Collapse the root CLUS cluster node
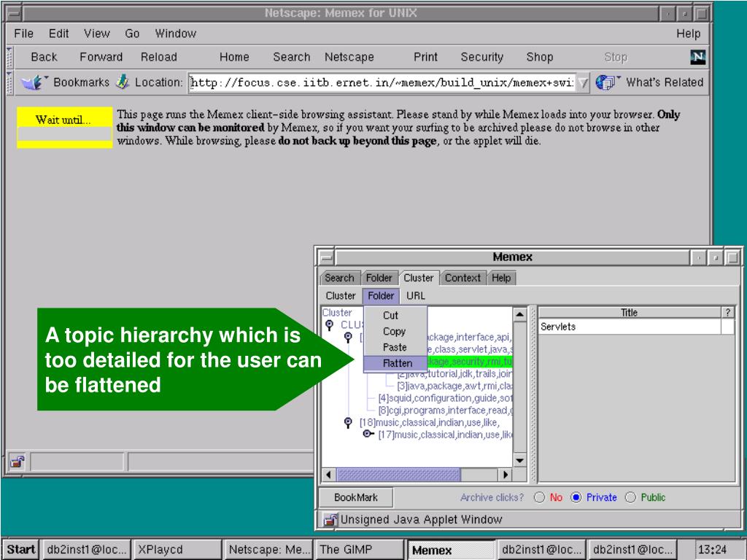 (x=329, y=324)
